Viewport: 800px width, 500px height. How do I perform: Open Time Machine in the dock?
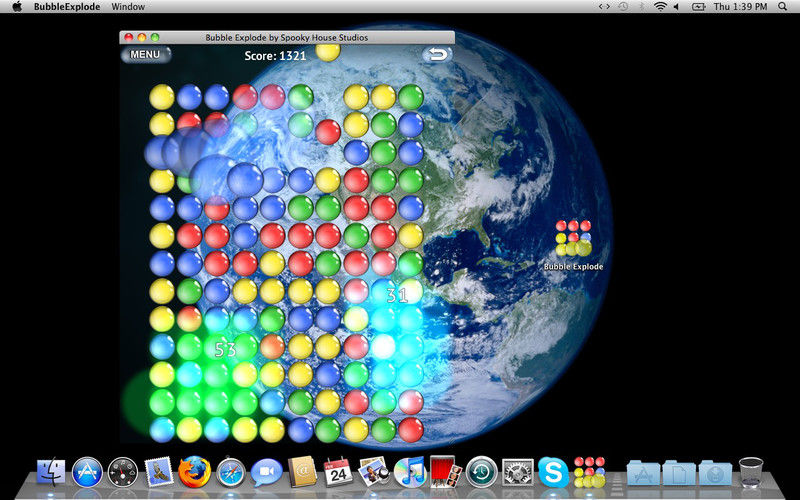tap(482, 472)
